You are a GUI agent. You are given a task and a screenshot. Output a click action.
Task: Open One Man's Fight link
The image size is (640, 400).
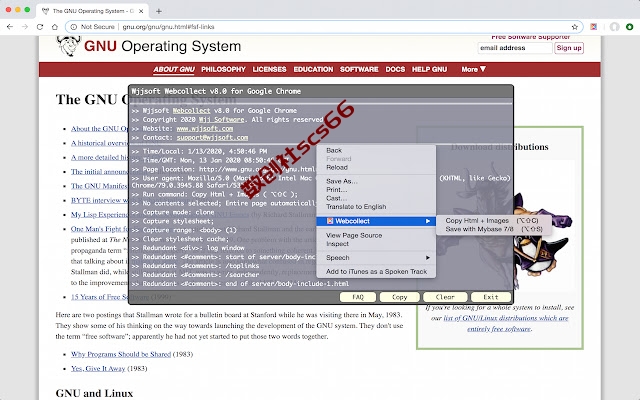click(x=100, y=229)
